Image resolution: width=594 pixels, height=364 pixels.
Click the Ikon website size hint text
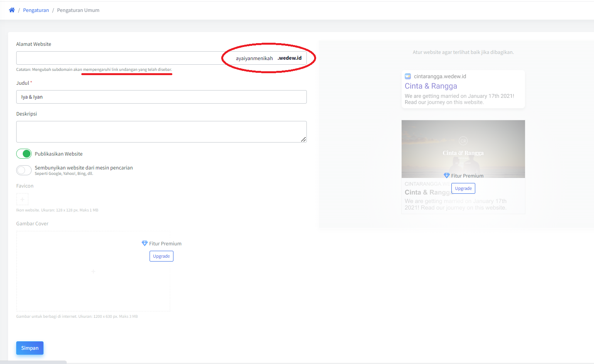pos(57,210)
